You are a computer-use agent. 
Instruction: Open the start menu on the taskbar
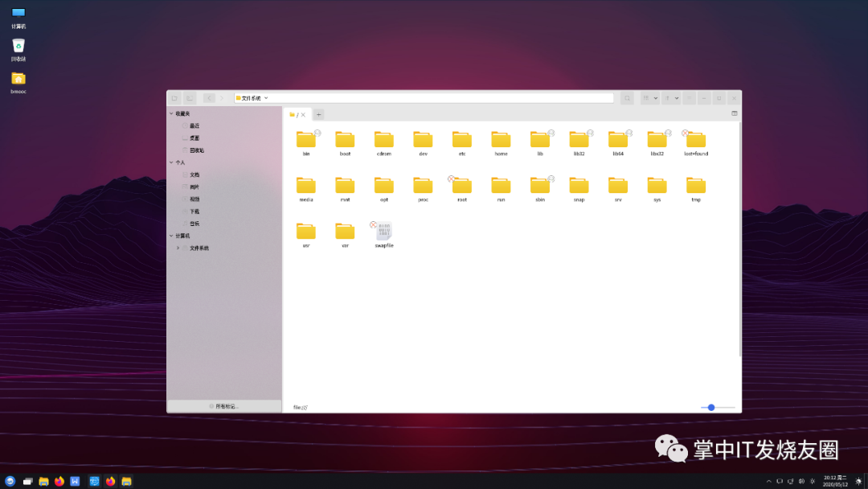click(10, 481)
